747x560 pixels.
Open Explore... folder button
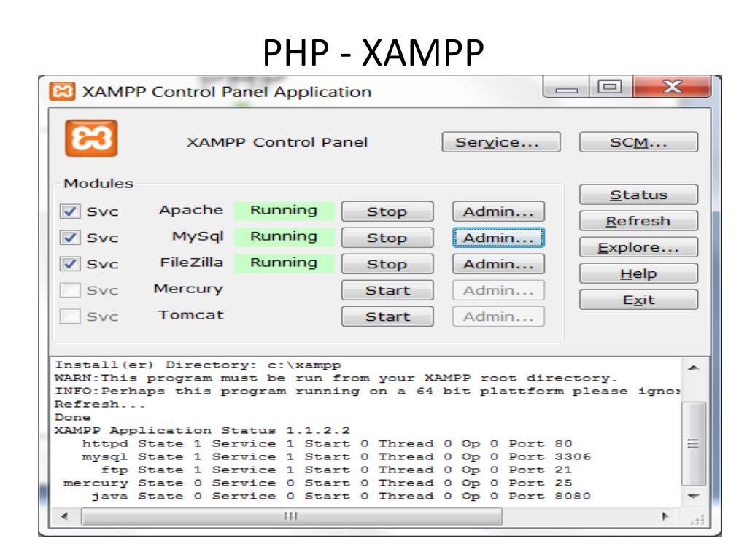pos(639,247)
